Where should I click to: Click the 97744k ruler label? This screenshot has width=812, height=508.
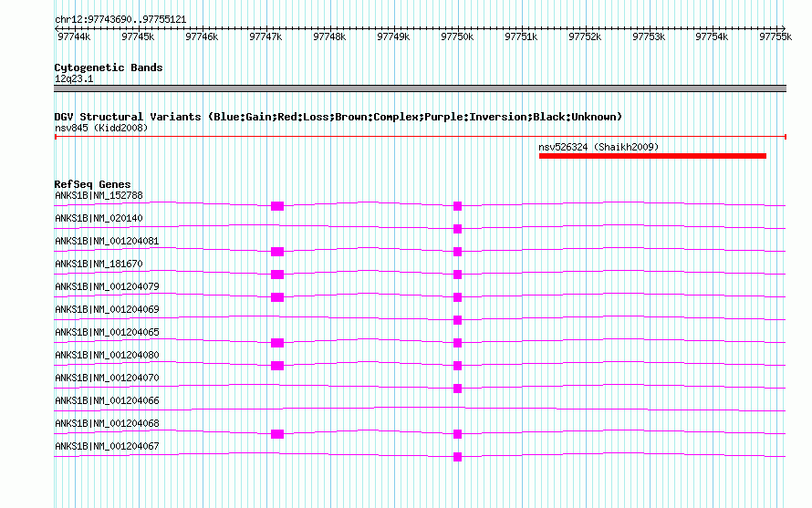pyautogui.click(x=74, y=36)
